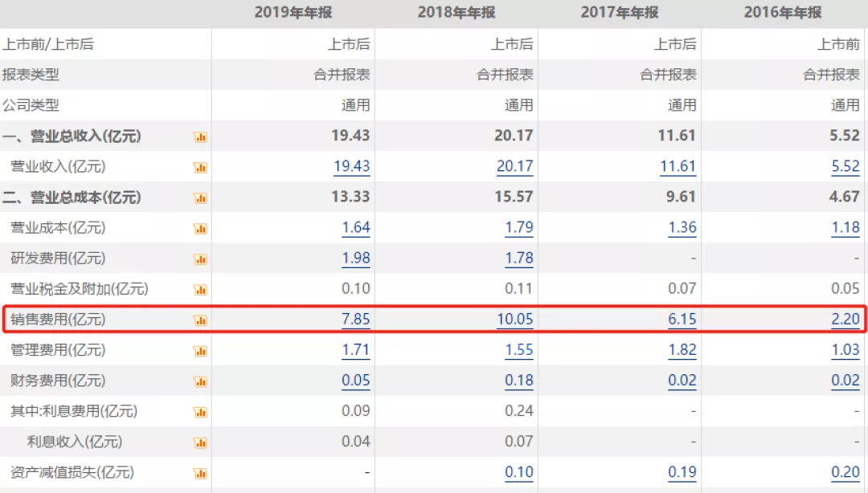This screenshot has height=493, width=868.
Task: Open 2019 营业收入 value 19.43
Action: pyautogui.click(x=351, y=166)
